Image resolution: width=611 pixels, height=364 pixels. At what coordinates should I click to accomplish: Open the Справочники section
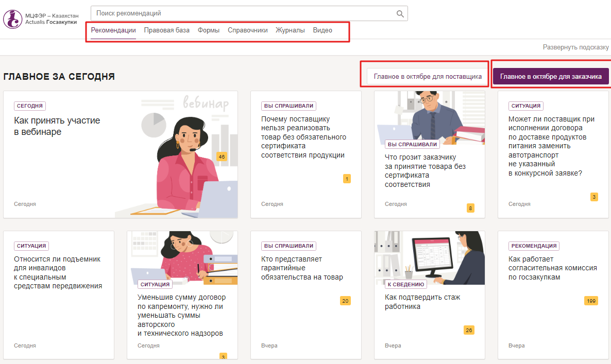click(249, 30)
